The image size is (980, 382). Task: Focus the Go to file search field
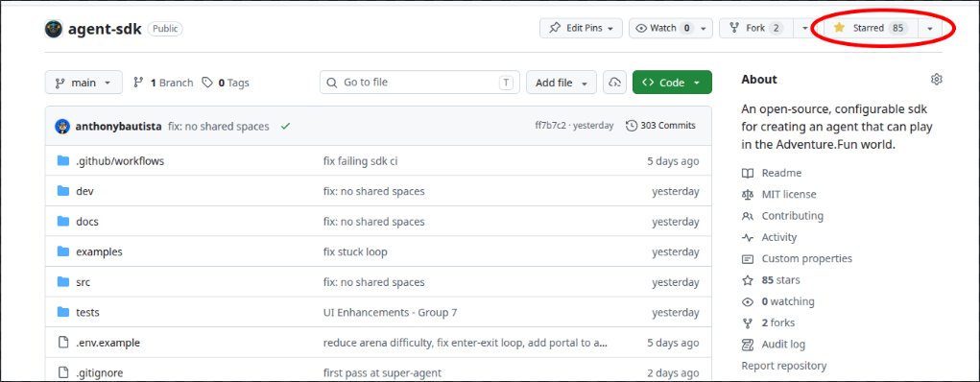tap(419, 83)
